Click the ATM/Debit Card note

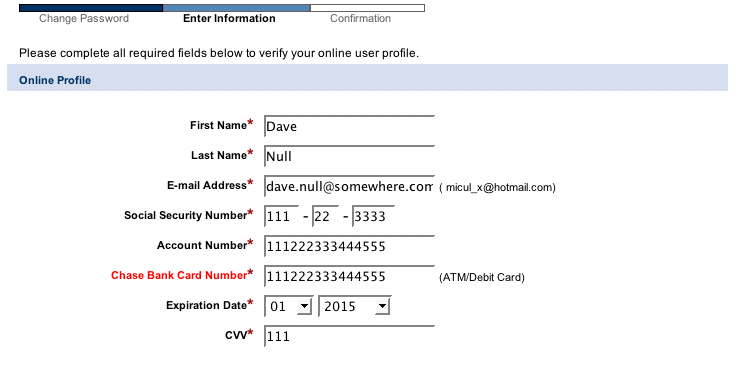(482, 278)
